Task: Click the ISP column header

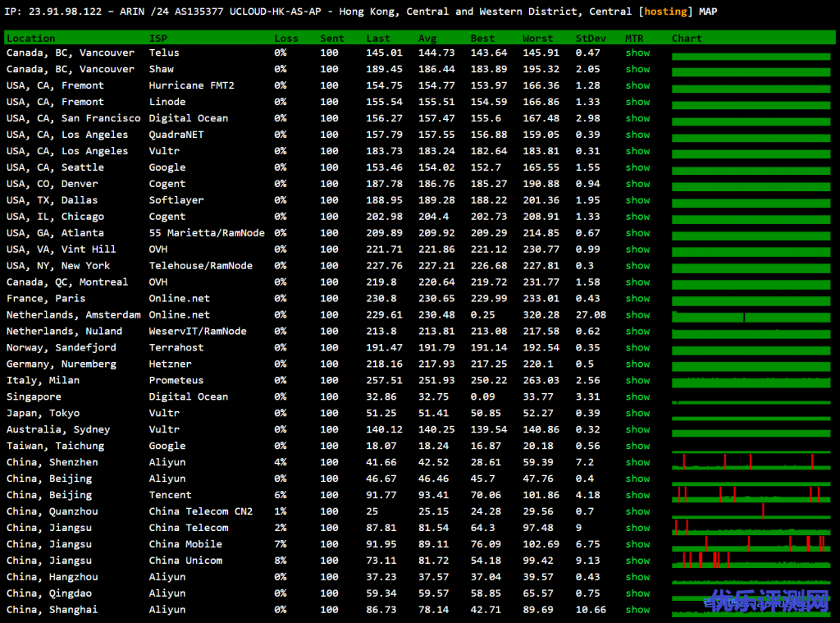Action: pos(158,39)
